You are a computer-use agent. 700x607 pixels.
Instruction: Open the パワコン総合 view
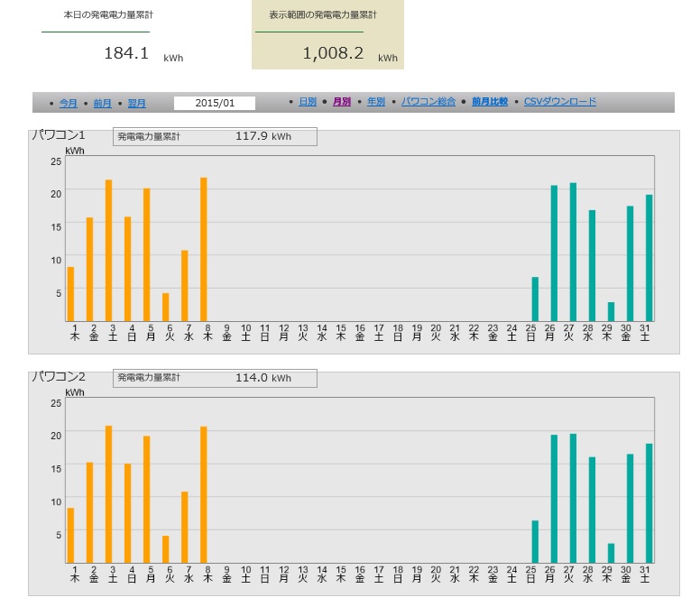point(428,102)
